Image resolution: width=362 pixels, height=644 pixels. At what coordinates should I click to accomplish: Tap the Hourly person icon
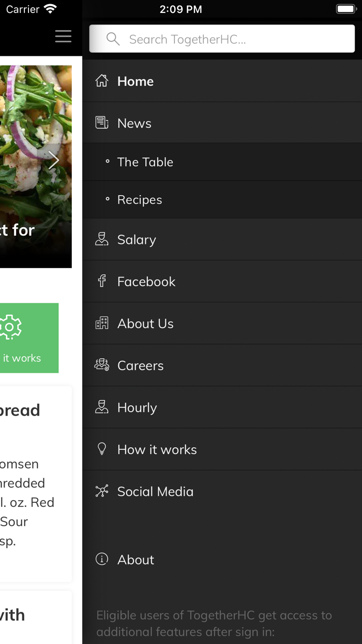[x=102, y=407]
